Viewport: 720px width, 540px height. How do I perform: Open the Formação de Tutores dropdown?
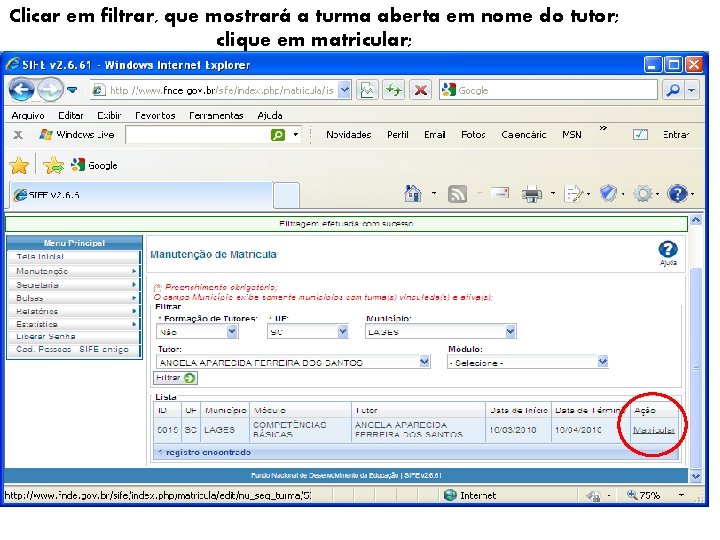pos(197,332)
